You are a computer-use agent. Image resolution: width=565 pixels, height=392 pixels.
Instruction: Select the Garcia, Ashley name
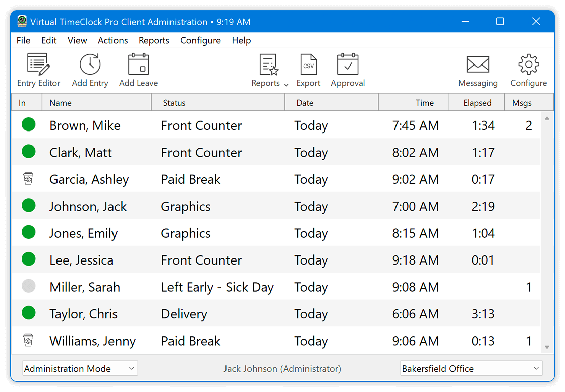[x=89, y=179]
